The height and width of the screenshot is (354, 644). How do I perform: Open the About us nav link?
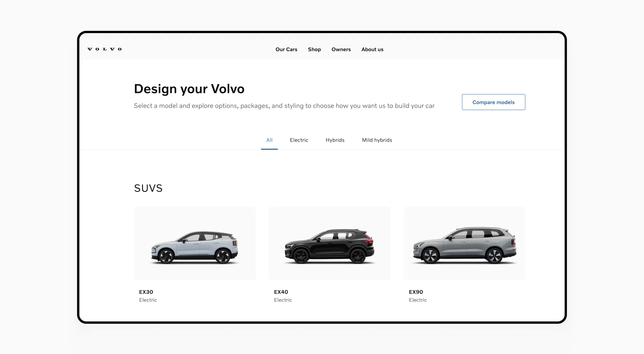pos(372,49)
